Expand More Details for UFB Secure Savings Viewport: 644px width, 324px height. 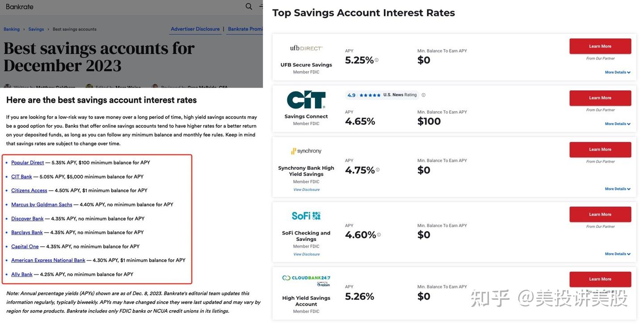pyautogui.click(x=618, y=72)
